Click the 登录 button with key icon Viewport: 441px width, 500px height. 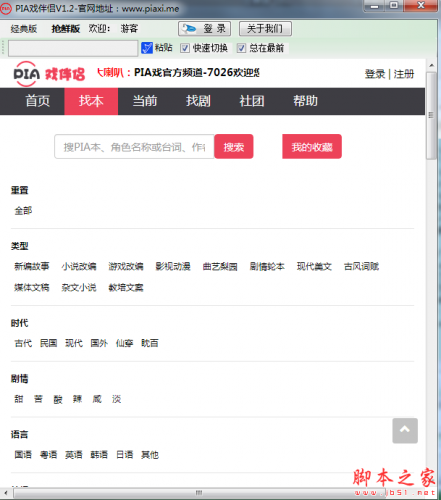[204, 29]
